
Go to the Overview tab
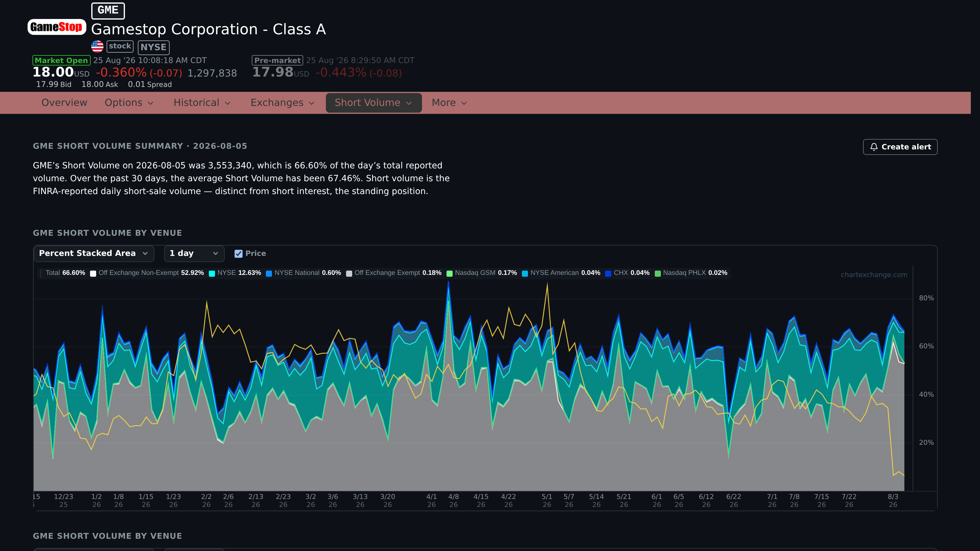click(64, 103)
